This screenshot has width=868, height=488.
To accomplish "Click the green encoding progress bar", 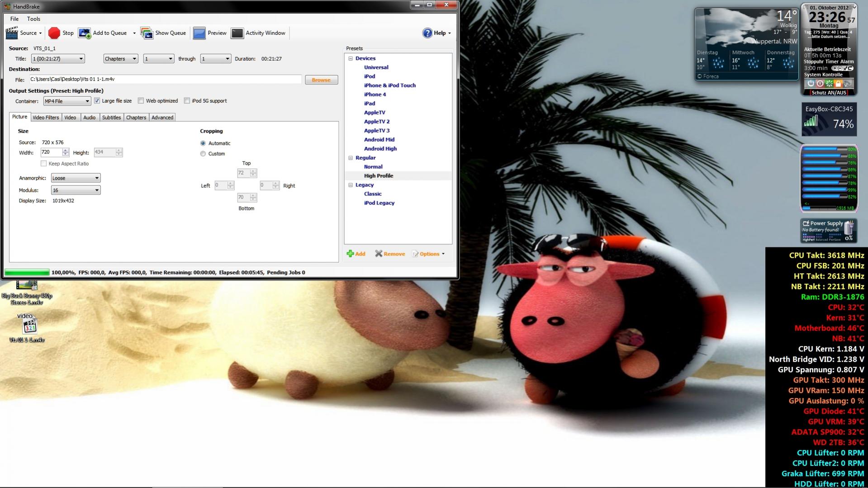I will pos(27,272).
